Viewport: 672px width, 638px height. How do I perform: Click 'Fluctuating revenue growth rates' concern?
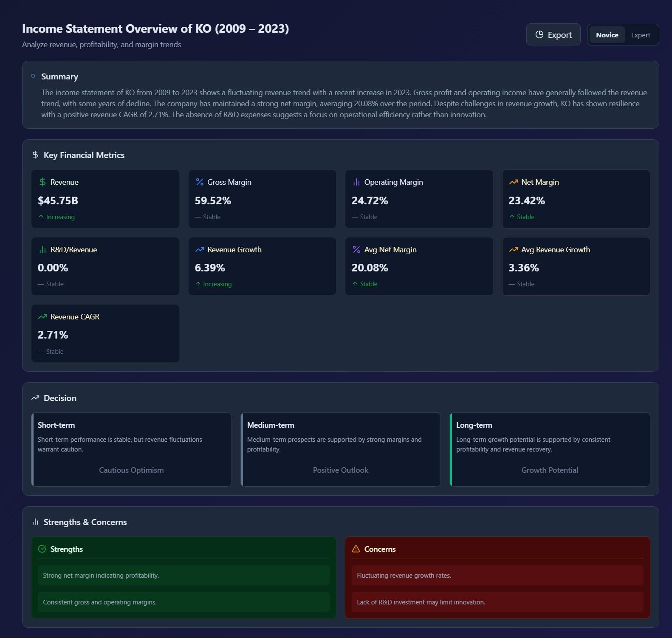tap(497, 575)
